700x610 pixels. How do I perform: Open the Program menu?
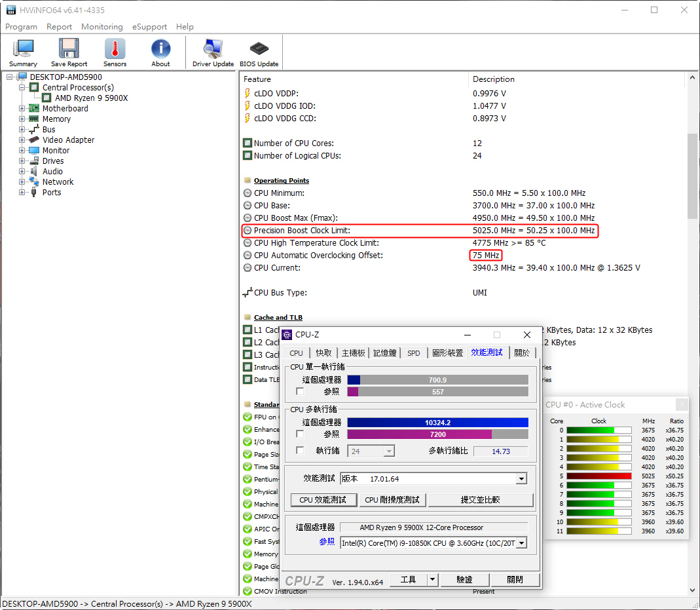(x=22, y=27)
